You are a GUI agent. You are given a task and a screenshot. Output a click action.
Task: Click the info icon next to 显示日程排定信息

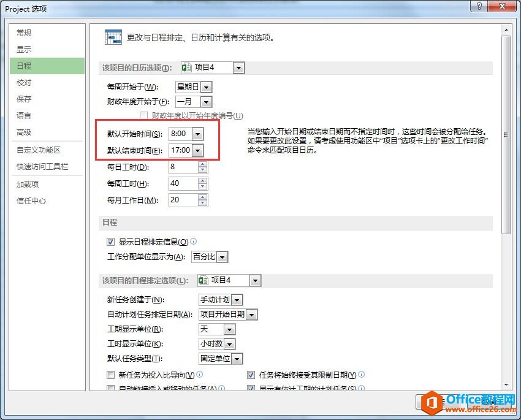[x=194, y=242]
